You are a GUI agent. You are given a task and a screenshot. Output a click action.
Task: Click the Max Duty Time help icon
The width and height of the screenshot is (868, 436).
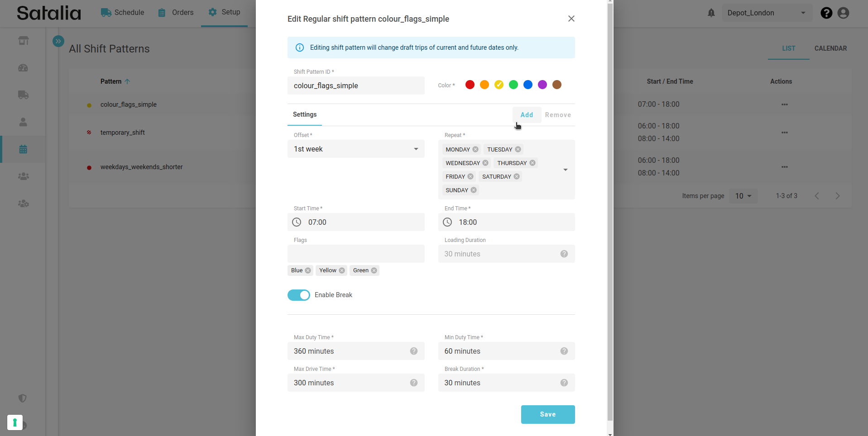tap(414, 351)
